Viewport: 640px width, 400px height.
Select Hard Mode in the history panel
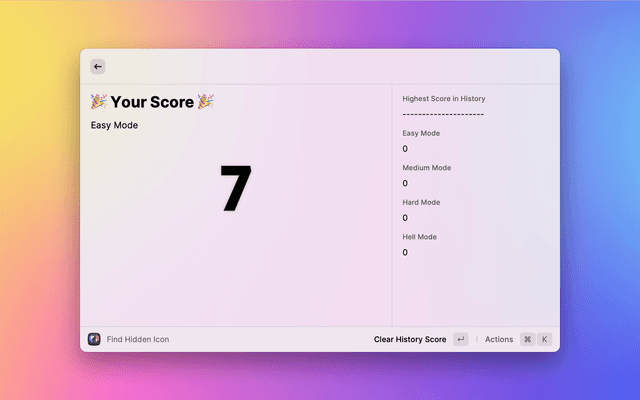click(x=421, y=202)
